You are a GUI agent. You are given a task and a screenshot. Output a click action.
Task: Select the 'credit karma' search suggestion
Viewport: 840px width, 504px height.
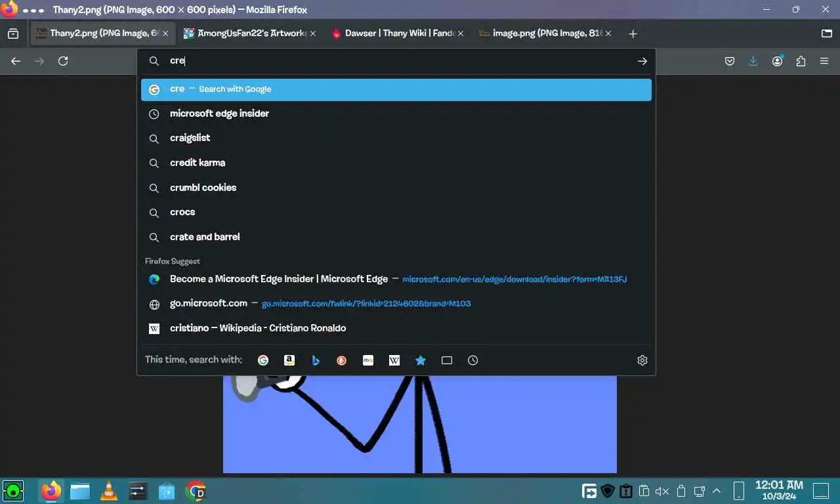click(396, 163)
